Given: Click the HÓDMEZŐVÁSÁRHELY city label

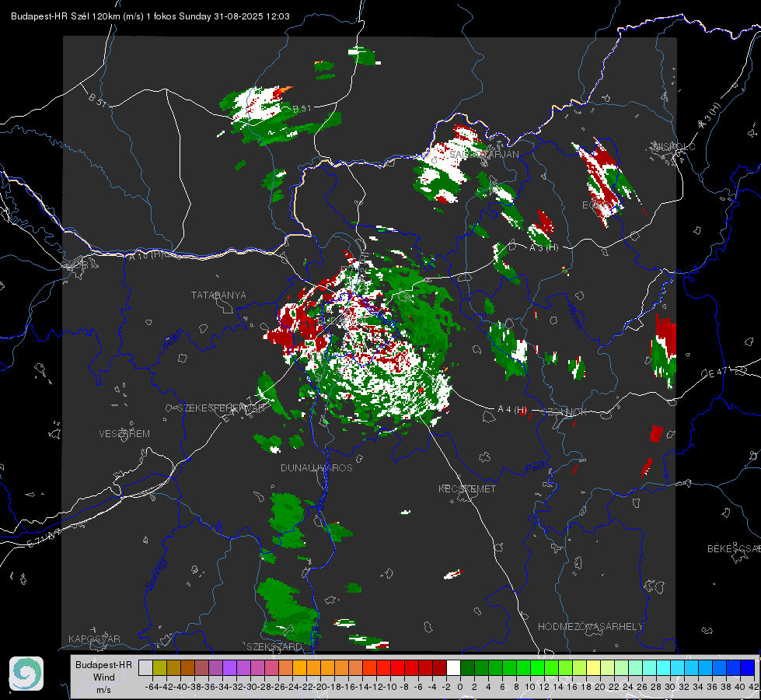Looking at the screenshot, I should pos(590,627).
